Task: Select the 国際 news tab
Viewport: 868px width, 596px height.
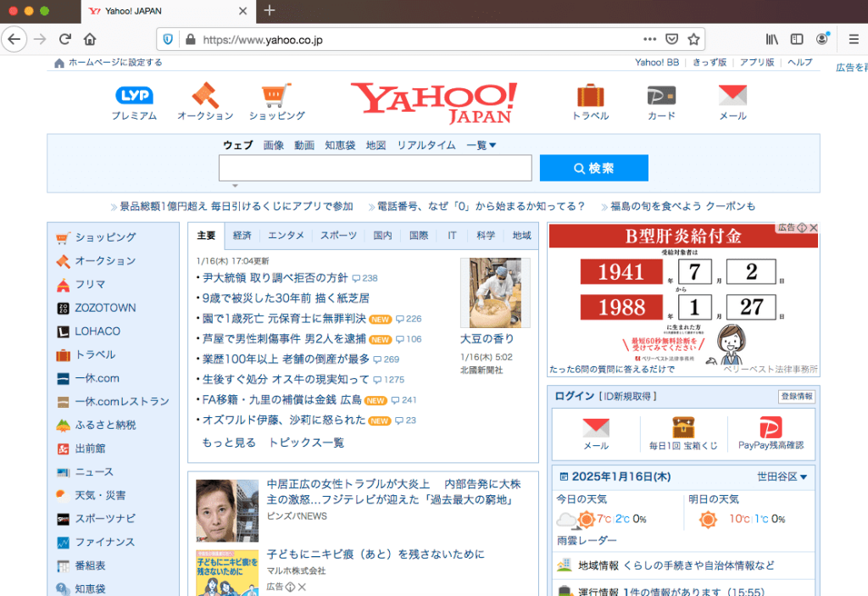Action: 419,236
